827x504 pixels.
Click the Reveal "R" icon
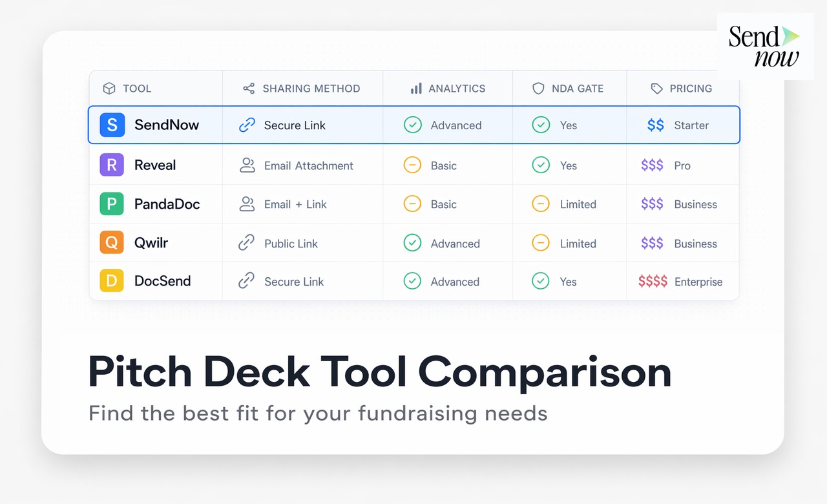112,165
